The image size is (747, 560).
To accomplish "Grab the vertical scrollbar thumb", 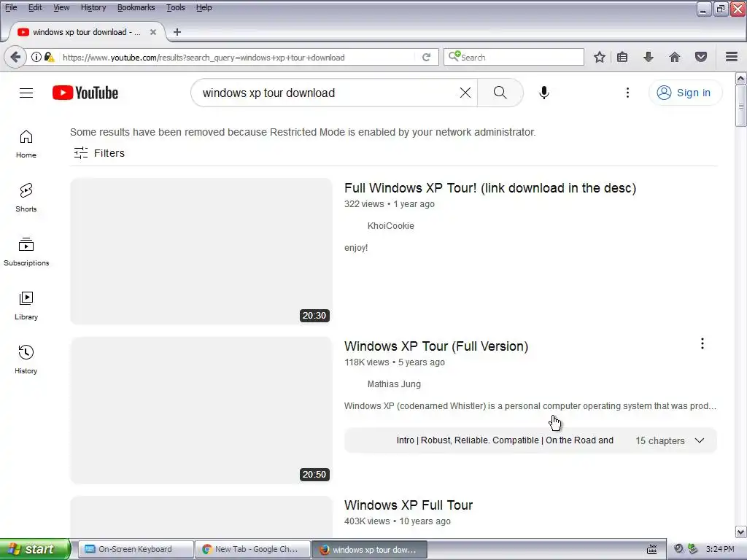I will (x=741, y=106).
